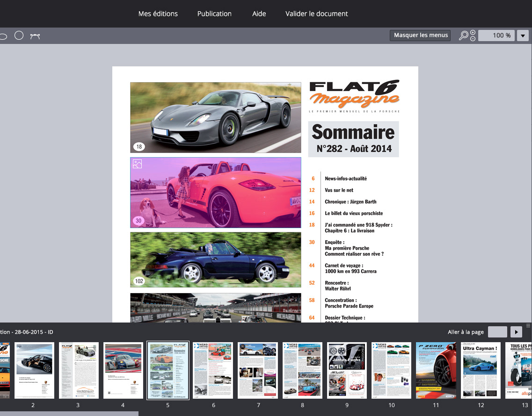The width and height of the screenshot is (532, 416).
Task: Click Concentration : Porsche Parade Europe entry
Action: (349, 303)
